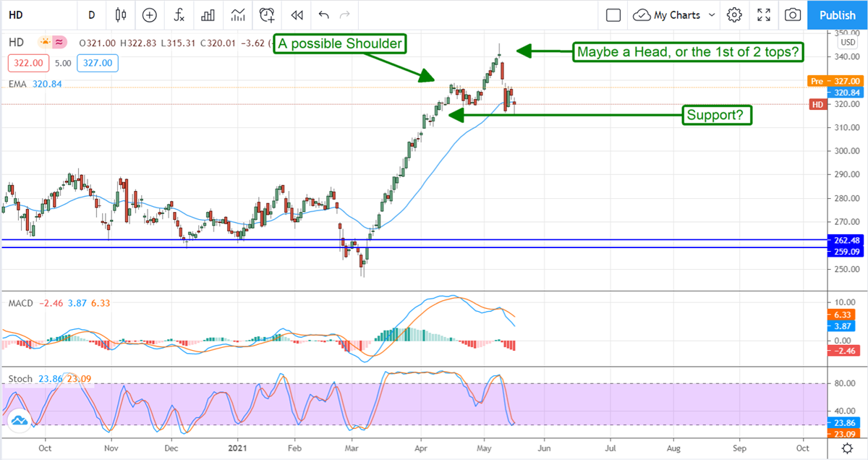868x460 pixels.
Task: Click the red 322.00 sell price button
Action: 24,63
